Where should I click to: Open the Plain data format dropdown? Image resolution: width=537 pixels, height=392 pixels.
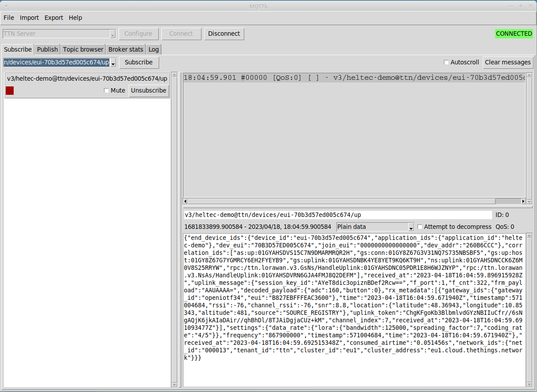pyautogui.click(x=411, y=227)
